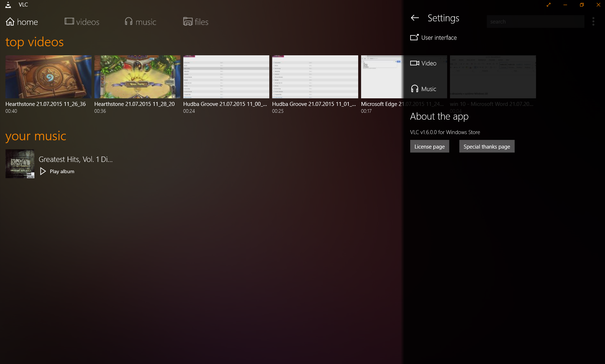Image resolution: width=605 pixels, height=364 pixels.
Task: Play Hearthstone 11_28_20 video thumbnail
Action: (x=137, y=77)
